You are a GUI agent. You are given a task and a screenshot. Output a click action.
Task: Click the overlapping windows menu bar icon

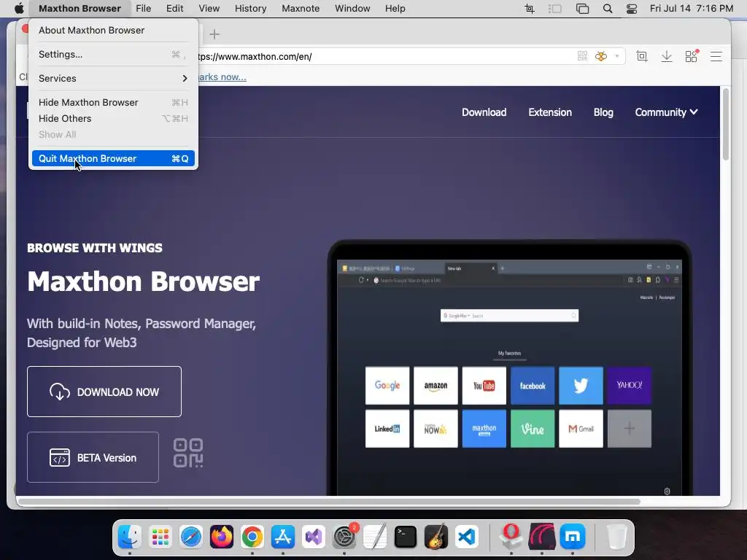(x=582, y=8)
